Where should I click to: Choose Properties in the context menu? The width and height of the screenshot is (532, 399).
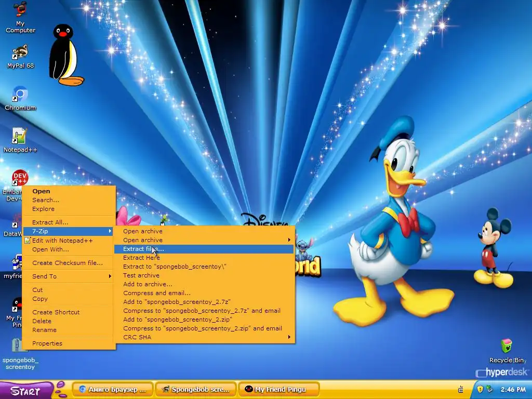pos(69,343)
